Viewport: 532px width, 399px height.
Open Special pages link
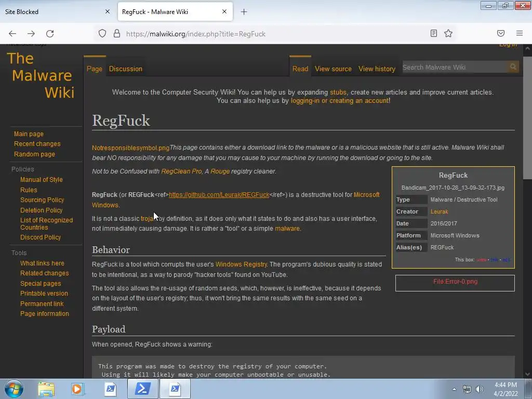[x=41, y=284]
